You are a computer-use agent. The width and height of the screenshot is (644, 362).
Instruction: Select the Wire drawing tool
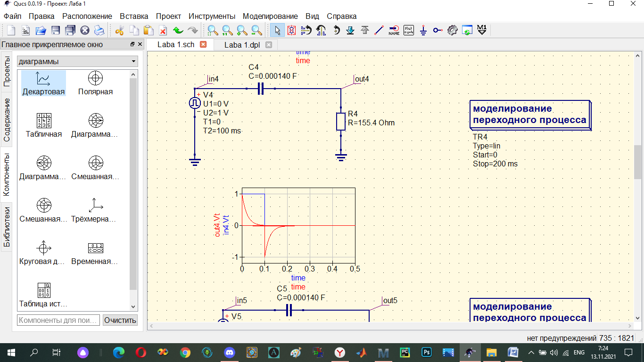pyautogui.click(x=379, y=31)
